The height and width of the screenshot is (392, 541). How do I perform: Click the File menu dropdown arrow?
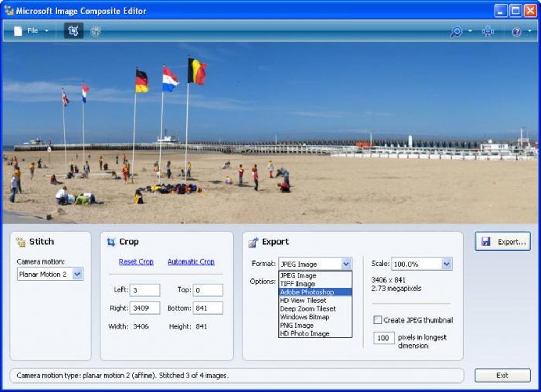point(47,31)
